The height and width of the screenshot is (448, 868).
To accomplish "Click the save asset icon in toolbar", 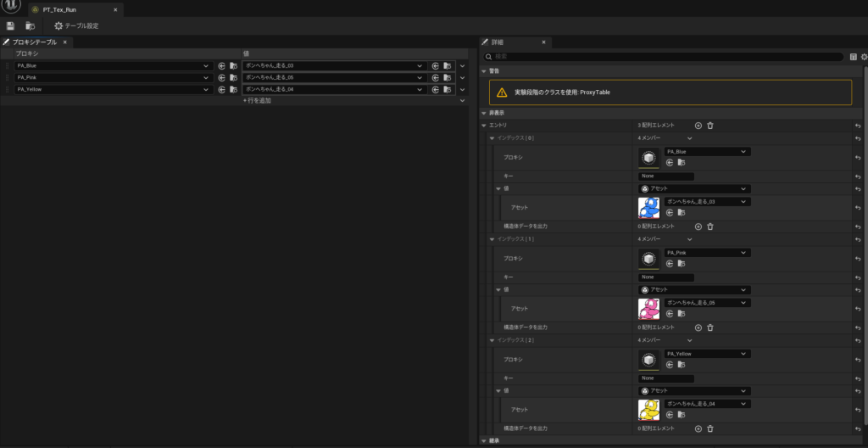I will click(10, 26).
